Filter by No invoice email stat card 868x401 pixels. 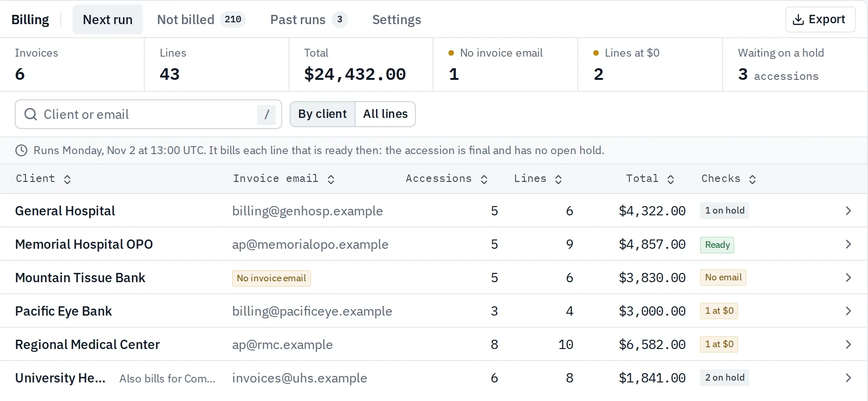pos(505,65)
